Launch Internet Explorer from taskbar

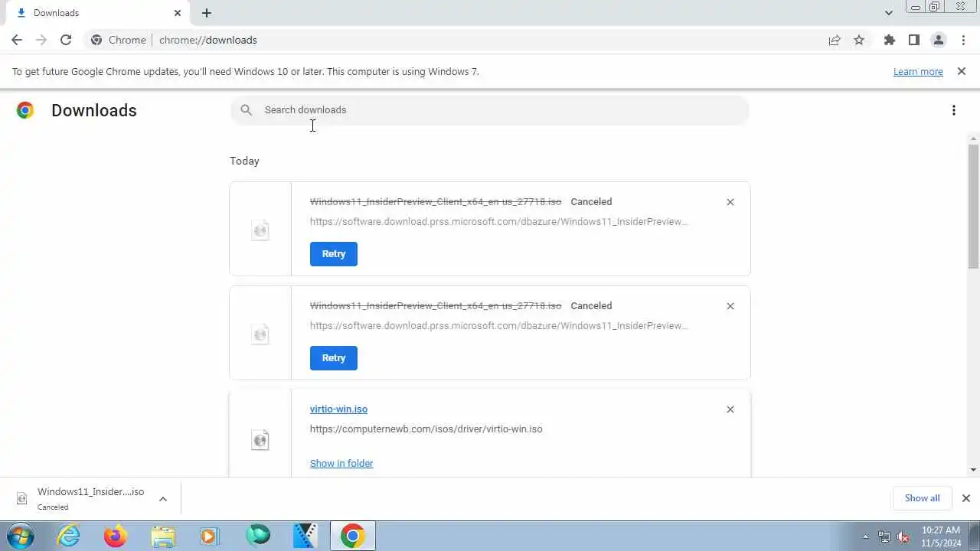(69, 536)
